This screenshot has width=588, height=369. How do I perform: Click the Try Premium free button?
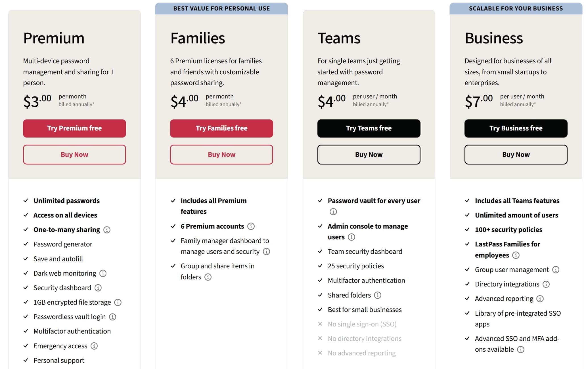74,128
